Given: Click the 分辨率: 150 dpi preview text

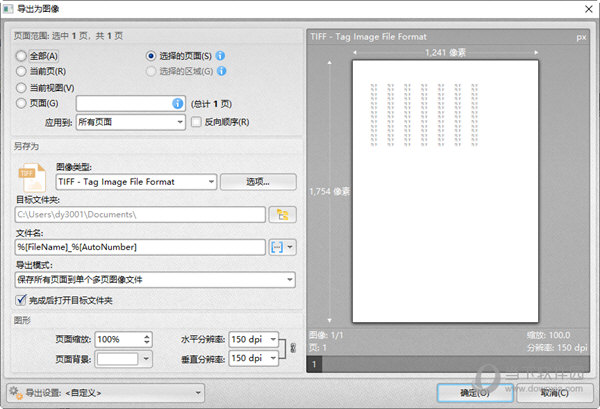Looking at the screenshot, I should 557,348.
